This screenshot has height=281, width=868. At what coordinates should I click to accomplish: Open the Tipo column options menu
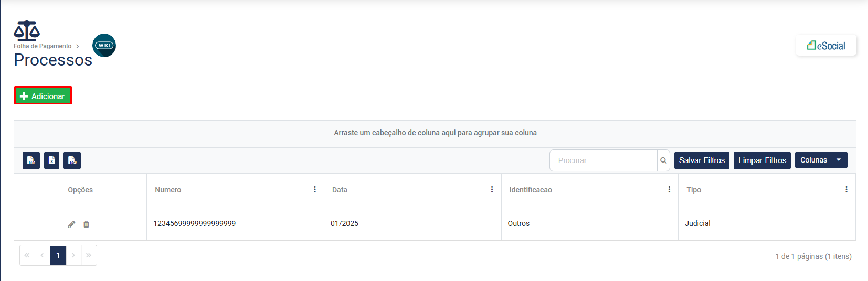click(846, 189)
